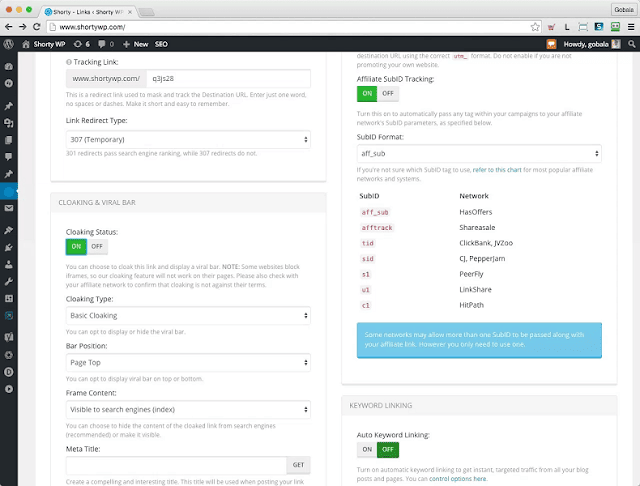This screenshot has height=486, width=640.
Task: Click into the Meta Title input field
Action: (176, 465)
